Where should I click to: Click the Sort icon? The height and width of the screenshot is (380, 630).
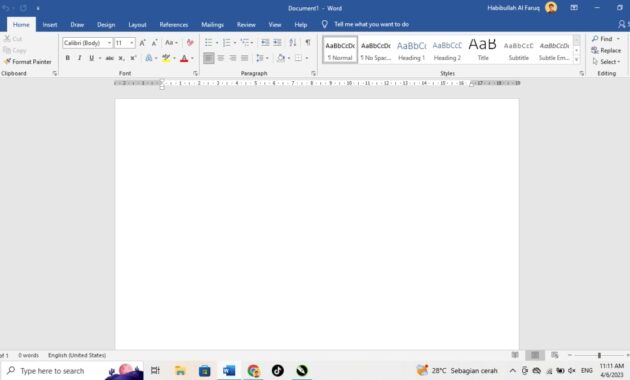[293, 43]
